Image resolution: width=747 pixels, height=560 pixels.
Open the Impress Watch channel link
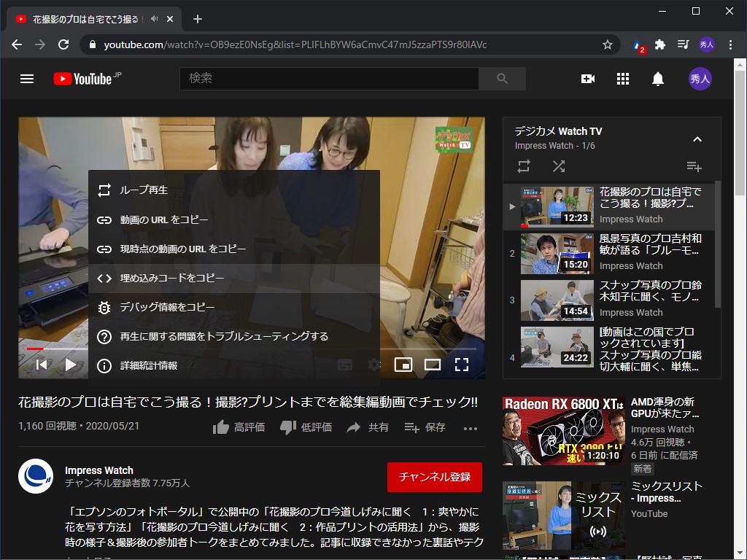pyautogui.click(x=98, y=470)
